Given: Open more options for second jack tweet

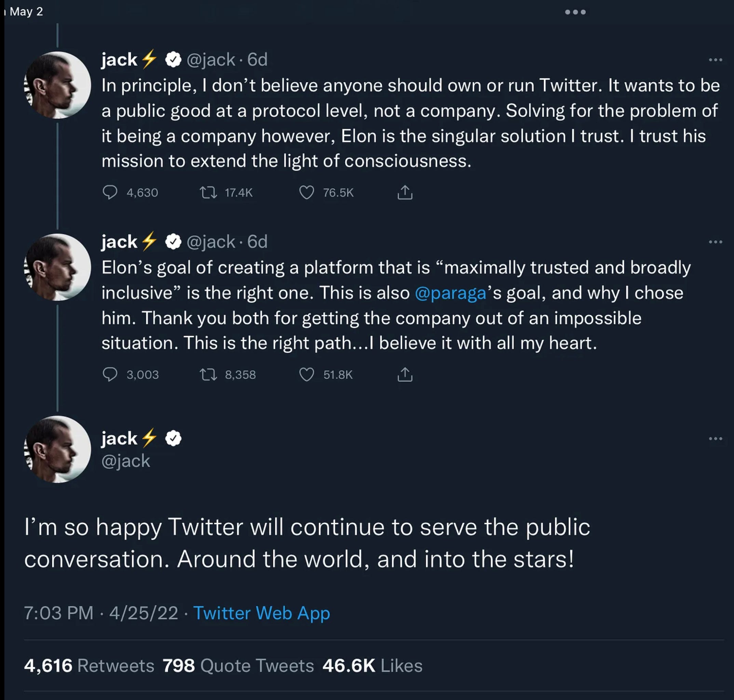Looking at the screenshot, I should 715,242.
